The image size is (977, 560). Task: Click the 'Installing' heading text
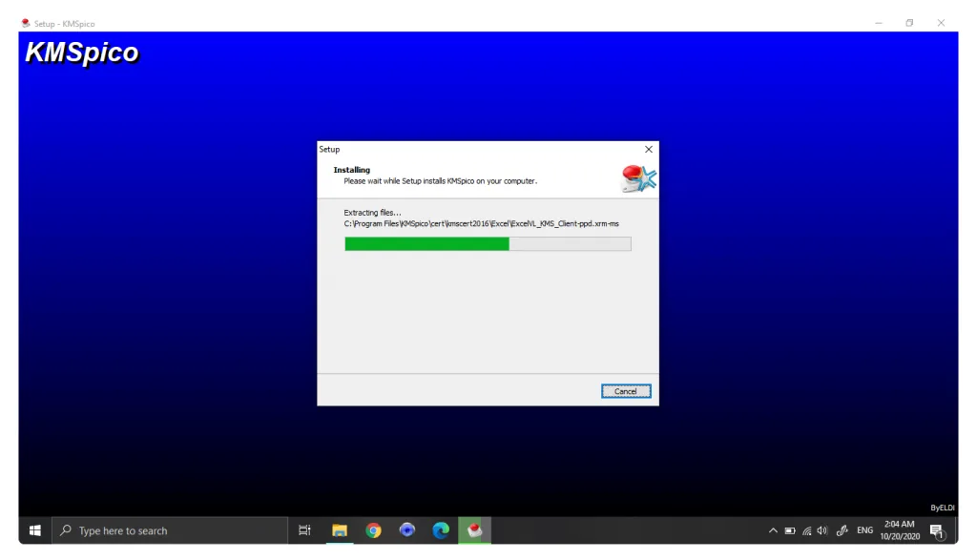click(x=351, y=170)
